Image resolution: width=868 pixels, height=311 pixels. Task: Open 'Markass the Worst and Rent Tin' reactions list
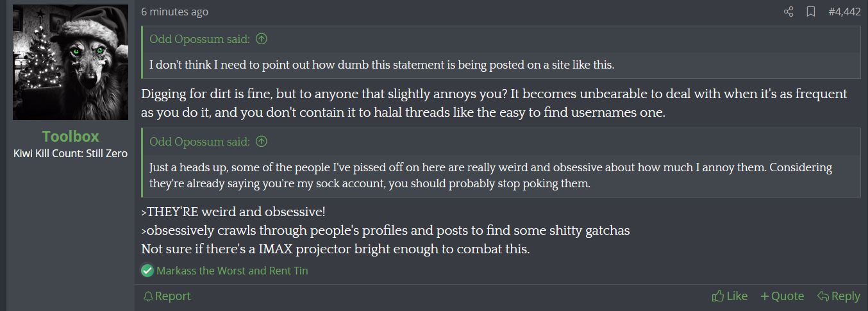click(x=232, y=271)
